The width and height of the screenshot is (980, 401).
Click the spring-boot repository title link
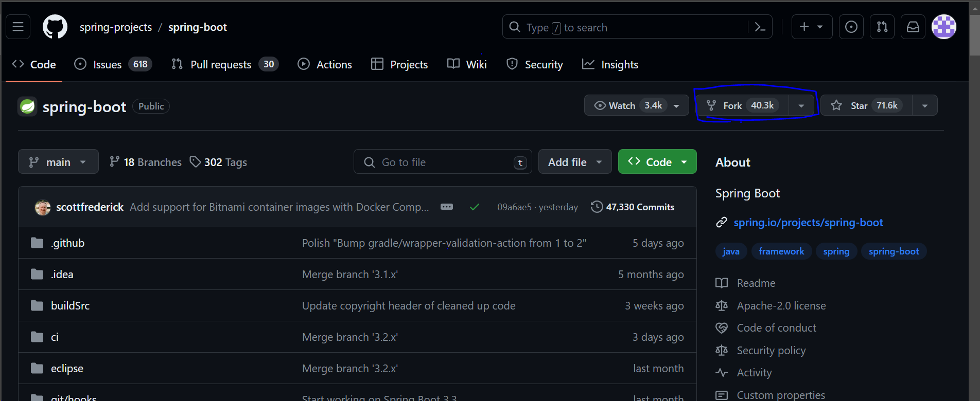pos(84,106)
